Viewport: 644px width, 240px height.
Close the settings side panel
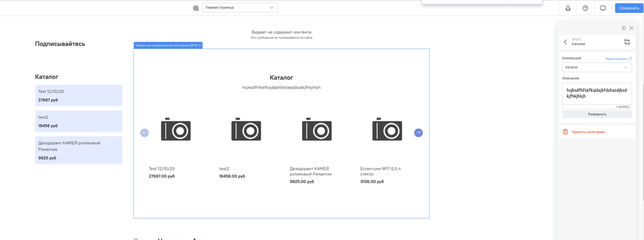click(x=632, y=28)
